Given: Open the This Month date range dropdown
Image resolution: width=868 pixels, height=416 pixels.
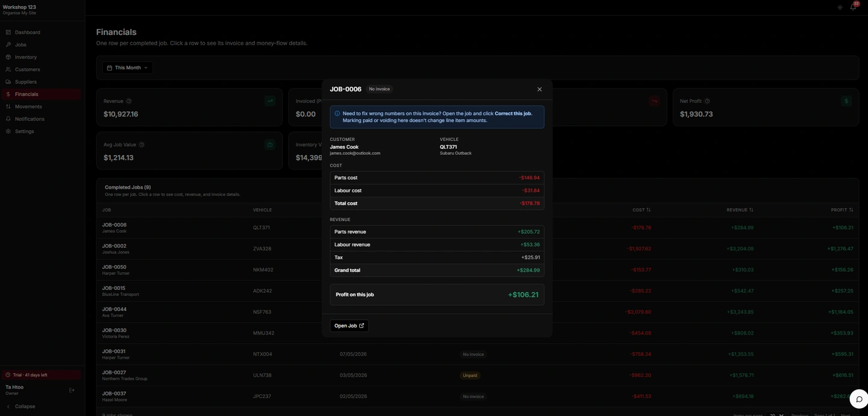Looking at the screenshot, I should point(127,68).
